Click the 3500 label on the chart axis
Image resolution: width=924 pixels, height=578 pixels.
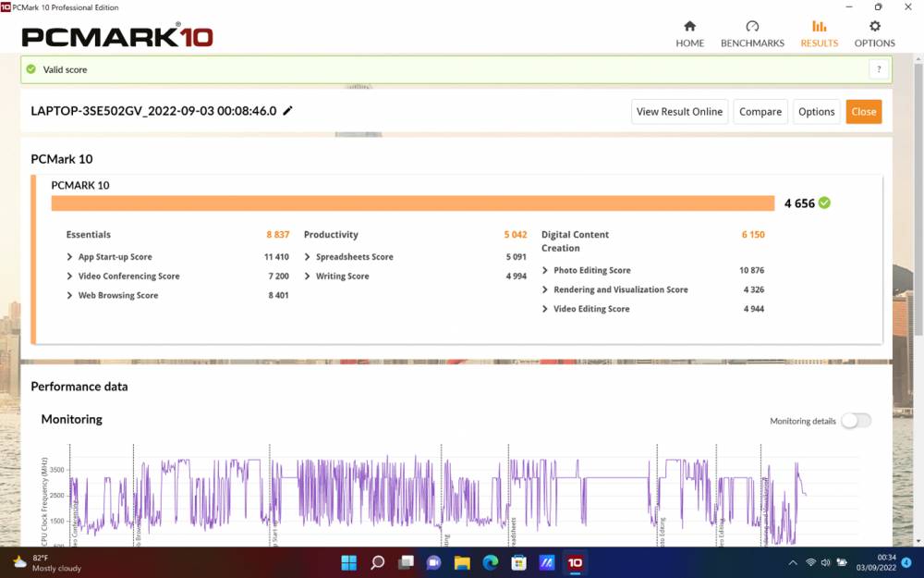[56, 470]
